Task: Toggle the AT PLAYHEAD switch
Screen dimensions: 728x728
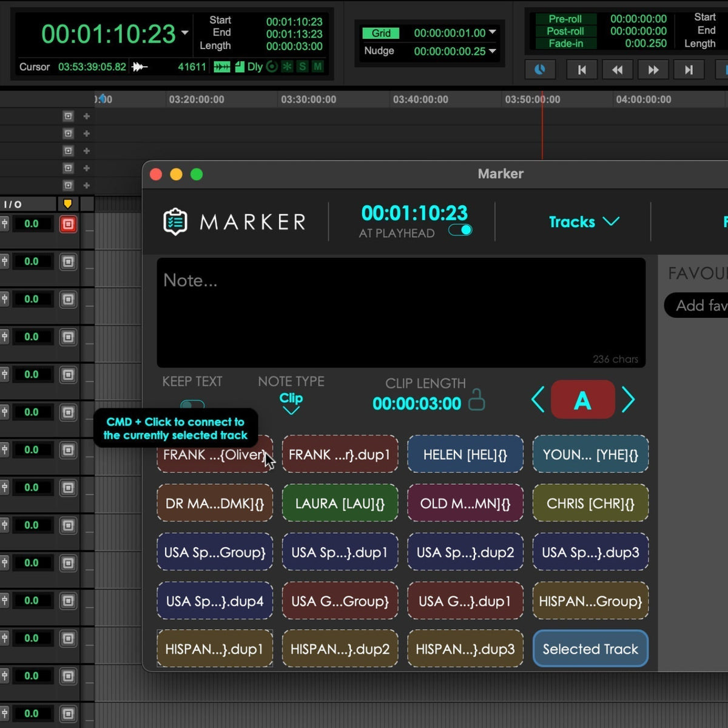Action: point(460,230)
